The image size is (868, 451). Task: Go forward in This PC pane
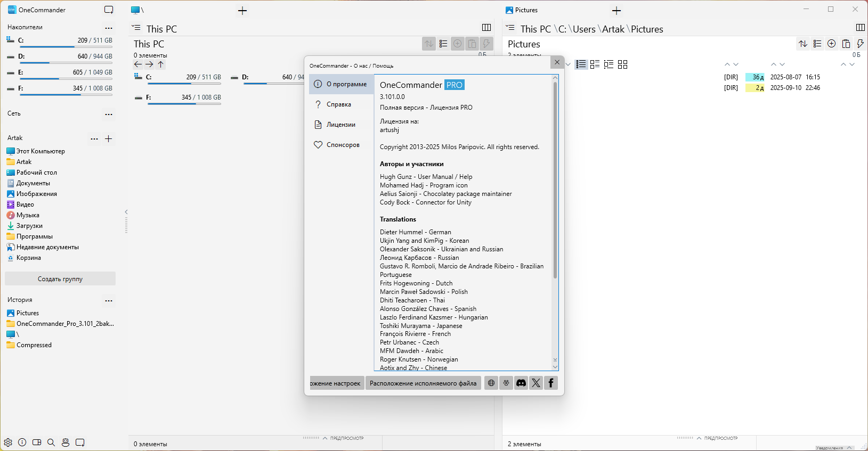pyautogui.click(x=149, y=64)
